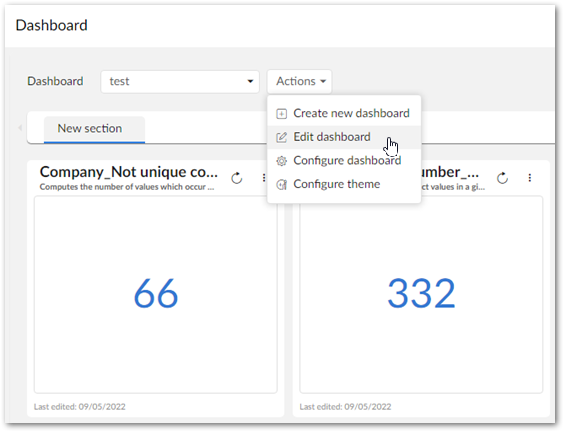
Task: Click the pencil icon next to Edit dashboard
Action: [x=281, y=137]
